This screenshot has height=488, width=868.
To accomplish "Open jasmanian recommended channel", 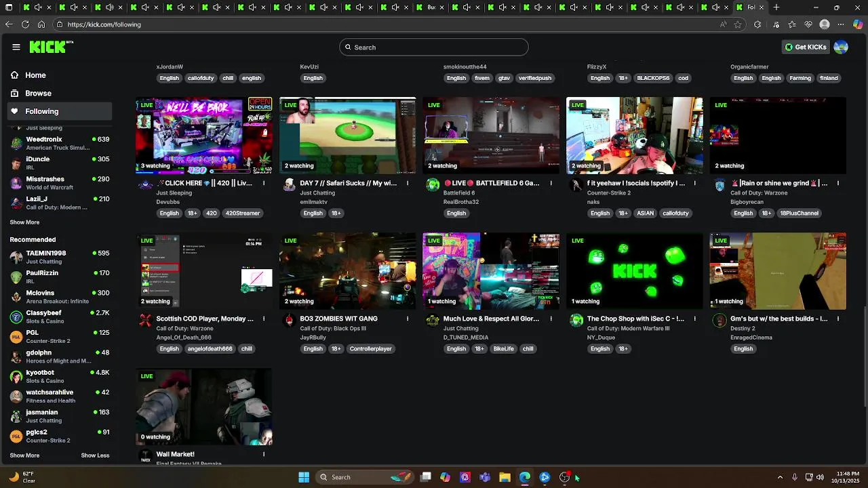I will pos(60,416).
